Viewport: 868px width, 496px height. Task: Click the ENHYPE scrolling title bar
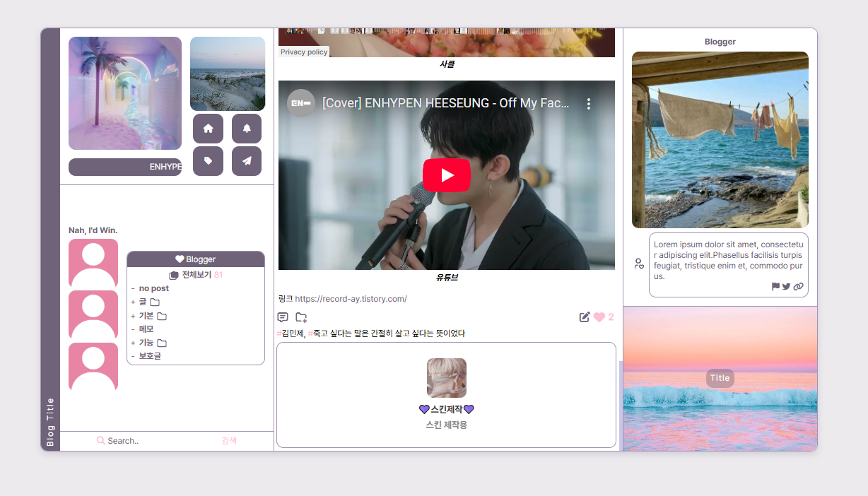coord(125,167)
